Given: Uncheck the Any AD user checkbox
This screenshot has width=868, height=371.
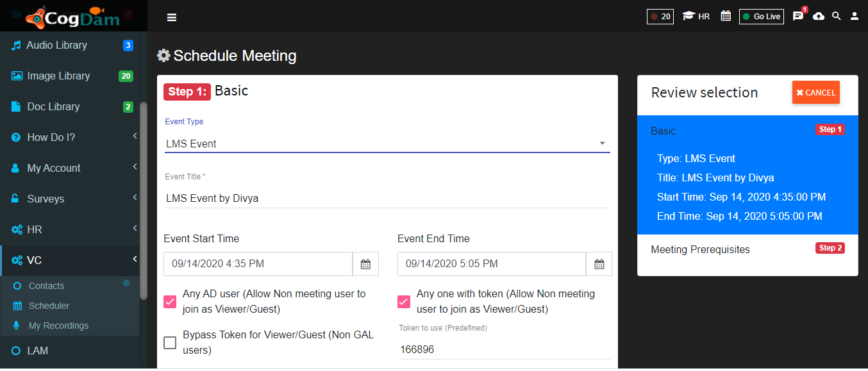Looking at the screenshot, I should tap(170, 301).
